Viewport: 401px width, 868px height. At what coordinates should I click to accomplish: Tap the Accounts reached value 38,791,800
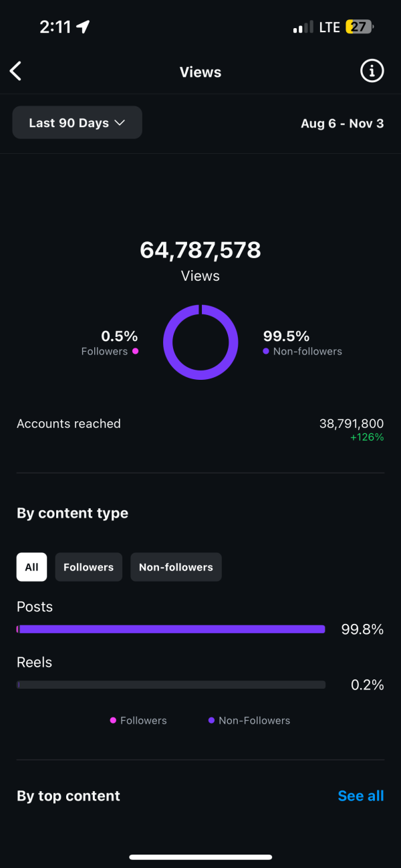click(352, 423)
